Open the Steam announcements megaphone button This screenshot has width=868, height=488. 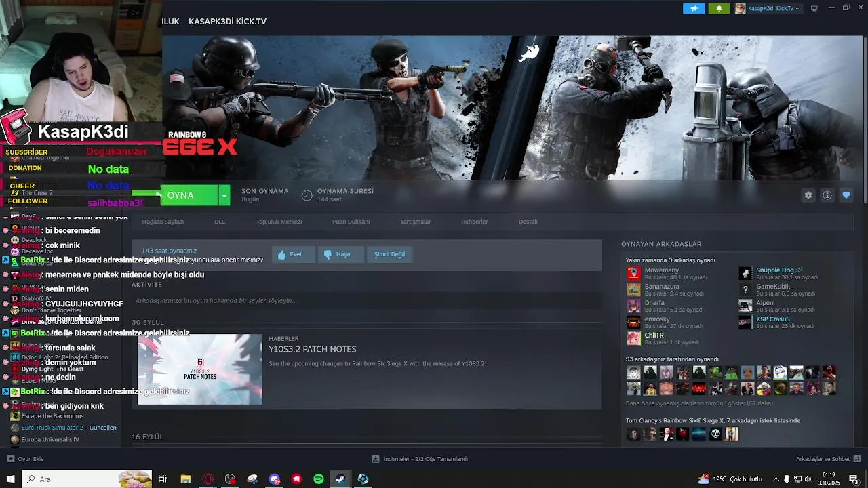pos(693,8)
